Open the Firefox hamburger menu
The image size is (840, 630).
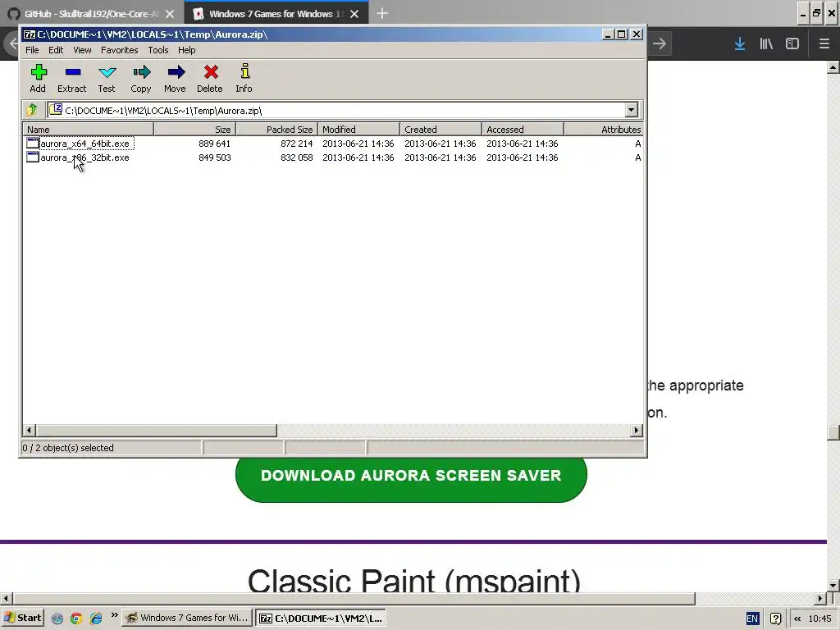824,44
